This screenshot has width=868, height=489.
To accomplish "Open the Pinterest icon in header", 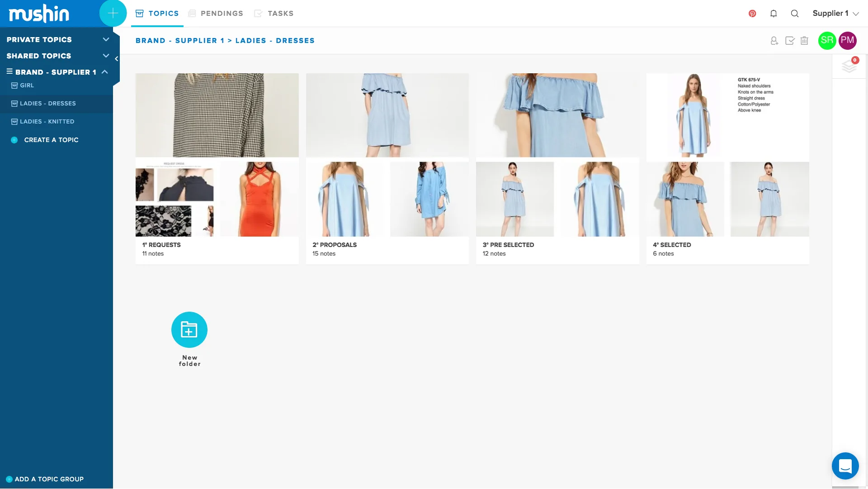I will click(752, 14).
